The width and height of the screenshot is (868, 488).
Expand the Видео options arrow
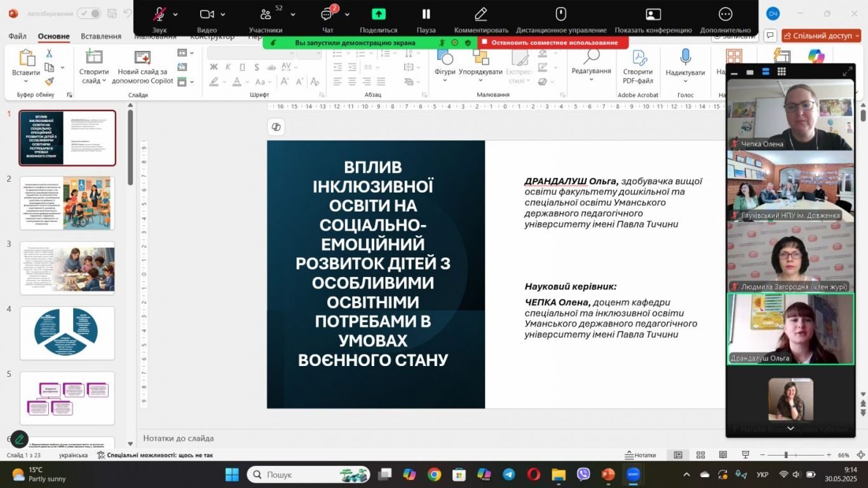click(x=222, y=14)
